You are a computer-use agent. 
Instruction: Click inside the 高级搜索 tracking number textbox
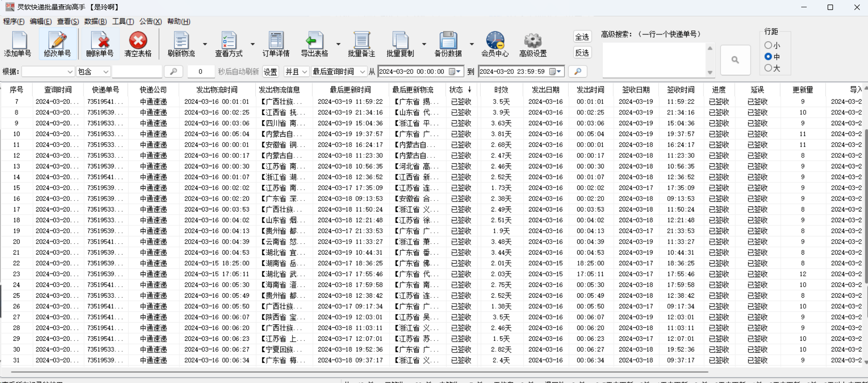[x=654, y=60]
